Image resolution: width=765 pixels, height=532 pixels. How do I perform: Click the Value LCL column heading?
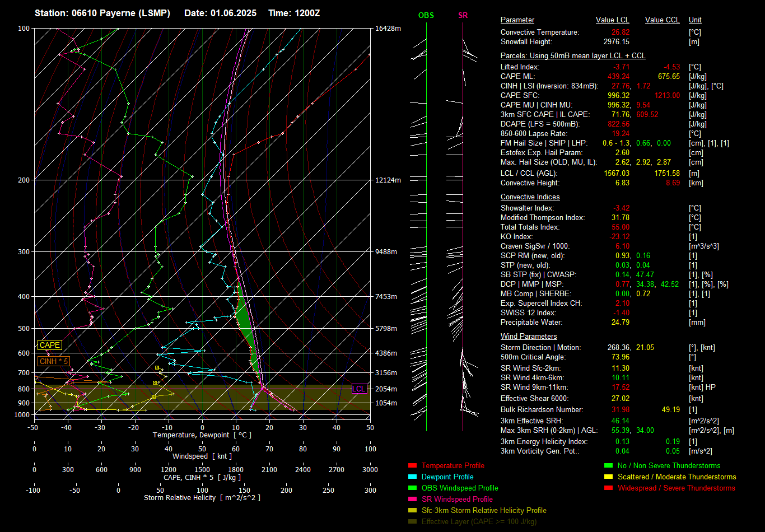(x=613, y=20)
